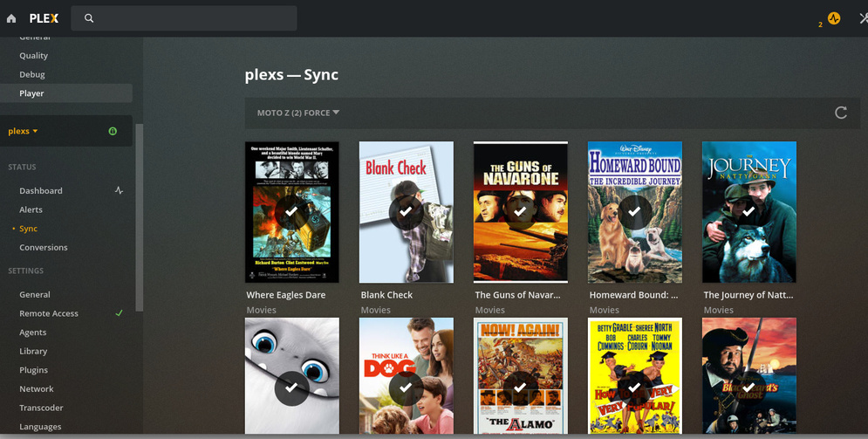Viewport: 868px width, 439px height.
Task: Open the Conversions page
Action: tap(43, 247)
